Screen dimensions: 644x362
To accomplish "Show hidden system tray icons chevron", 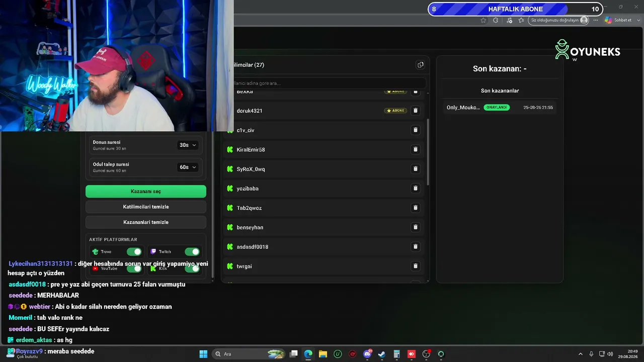I will pos(581,354).
